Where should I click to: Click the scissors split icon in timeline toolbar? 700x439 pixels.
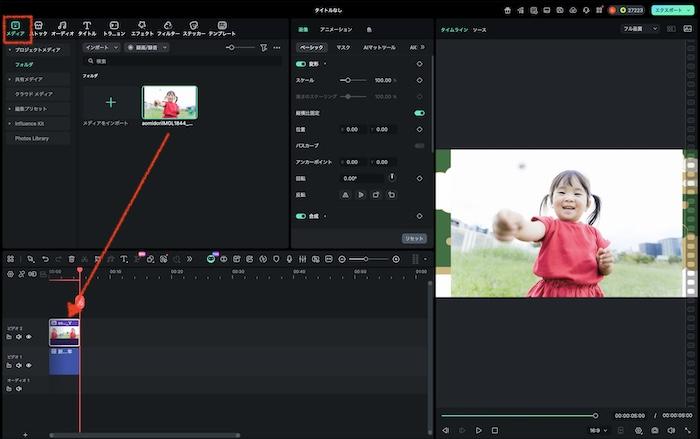[x=85, y=259]
